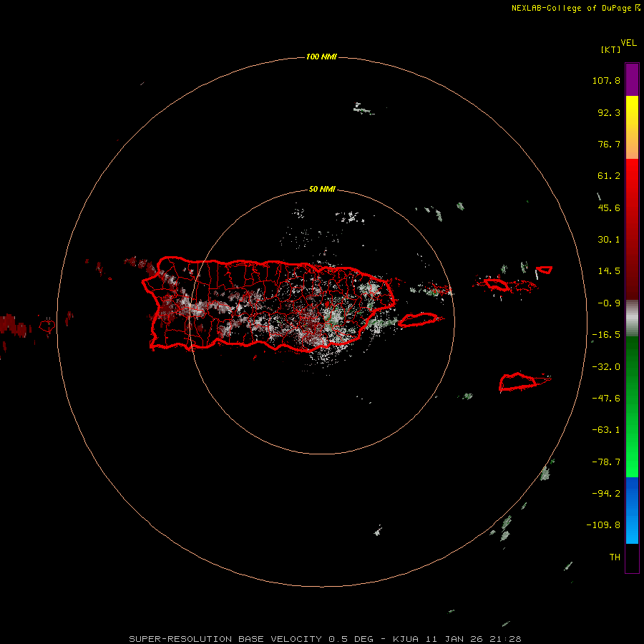Click the St. Croix island outline
Screen dimensions: 644x644
click(x=519, y=381)
